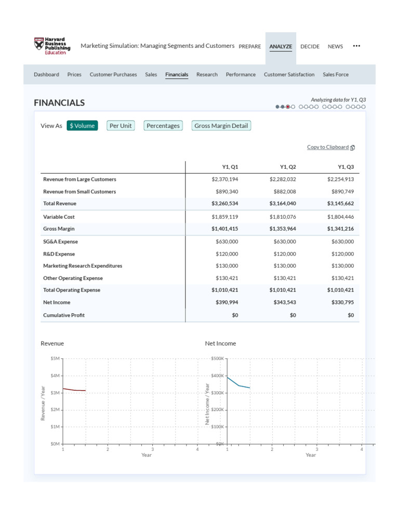The image size is (399, 532).
Task: Click the Marketing Simulation title text
Action: click(x=157, y=46)
